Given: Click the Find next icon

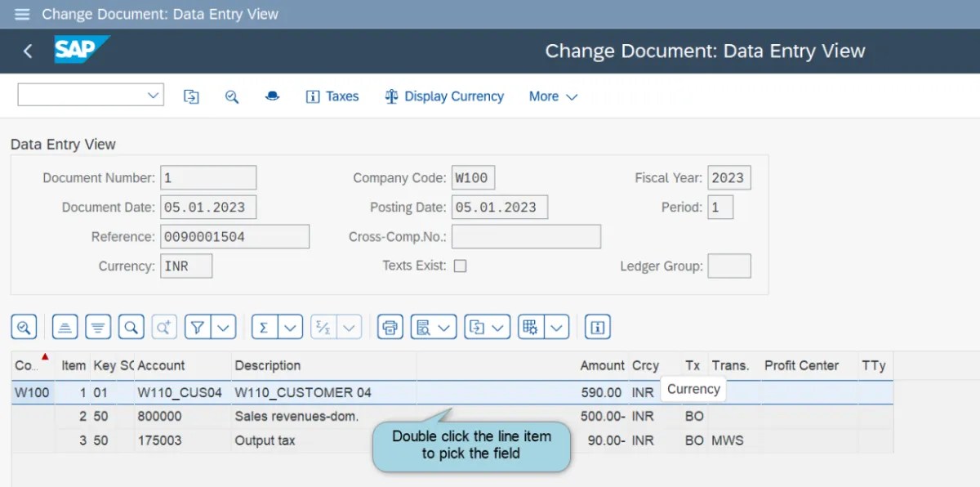Looking at the screenshot, I should [163, 328].
